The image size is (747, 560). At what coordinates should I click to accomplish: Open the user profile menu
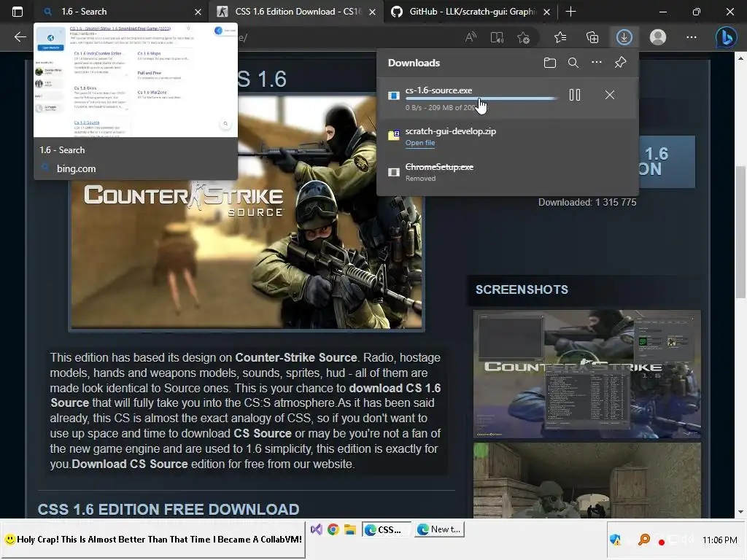[x=658, y=37]
